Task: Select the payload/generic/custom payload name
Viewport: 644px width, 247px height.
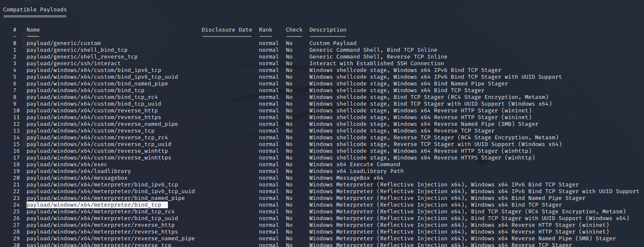Action: [x=64, y=43]
